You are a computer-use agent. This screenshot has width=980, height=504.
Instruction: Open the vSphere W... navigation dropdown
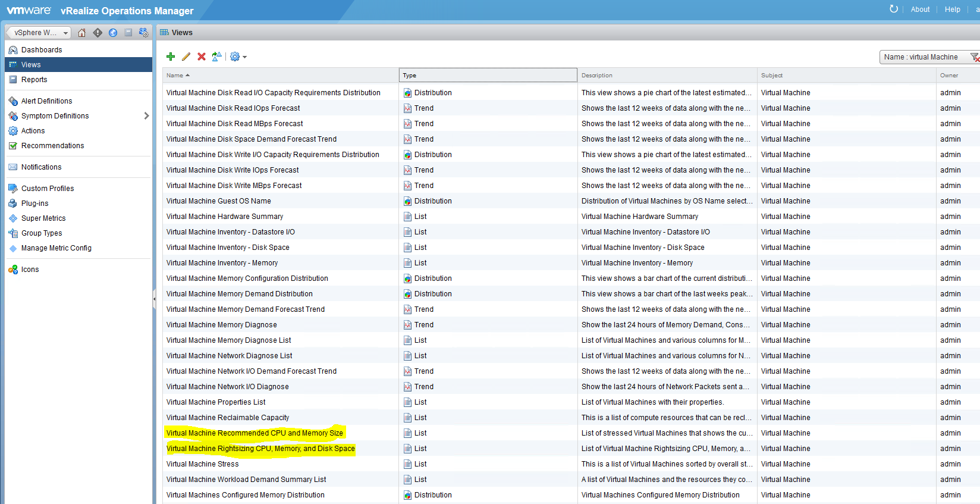click(x=38, y=33)
